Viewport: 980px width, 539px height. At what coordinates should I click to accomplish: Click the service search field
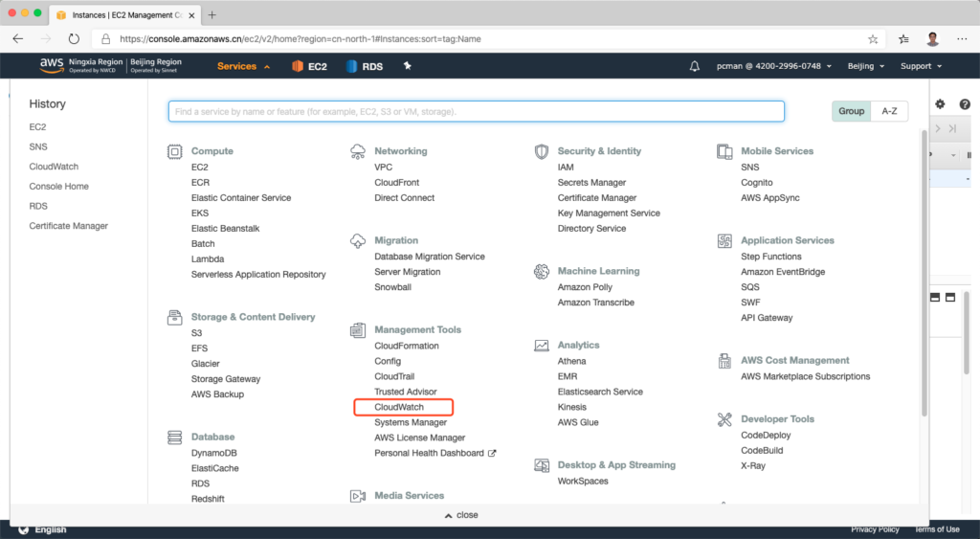476,111
